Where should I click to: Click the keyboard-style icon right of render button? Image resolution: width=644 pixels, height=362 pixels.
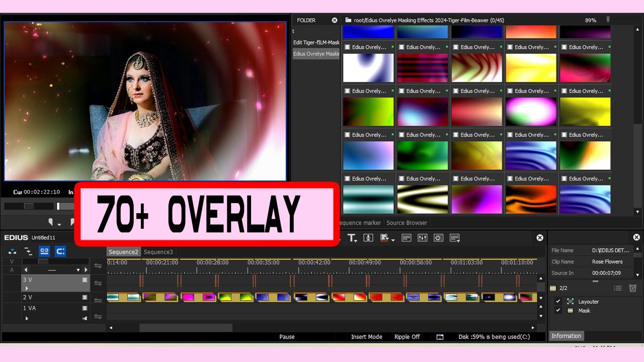click(407, 238)
